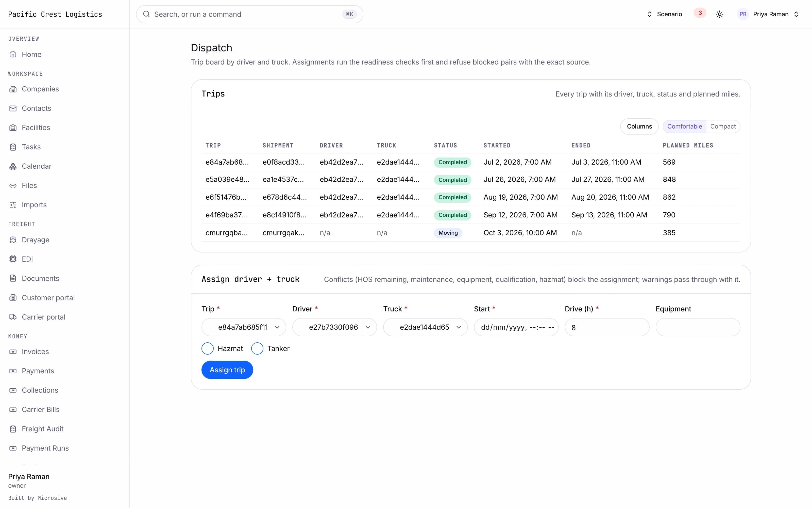The image size is (812, 508).
Task: Go to Payment Runs in sidebar
Action: [45, 448]
